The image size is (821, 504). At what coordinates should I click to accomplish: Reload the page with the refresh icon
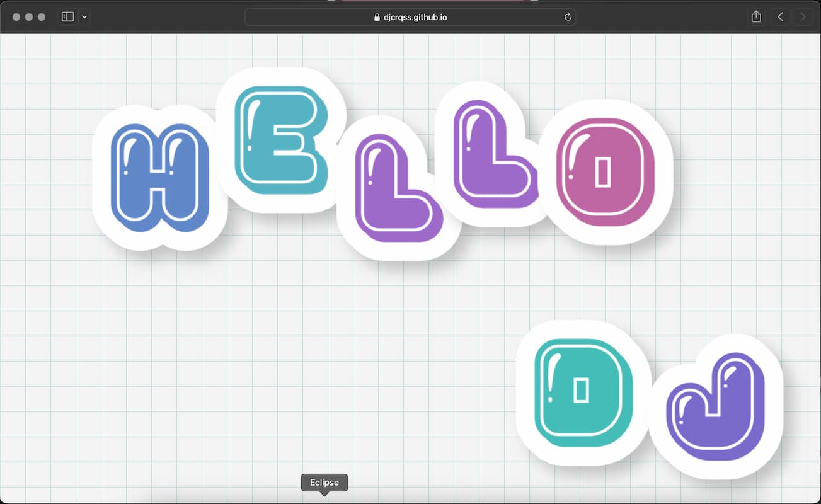(568, 18)
